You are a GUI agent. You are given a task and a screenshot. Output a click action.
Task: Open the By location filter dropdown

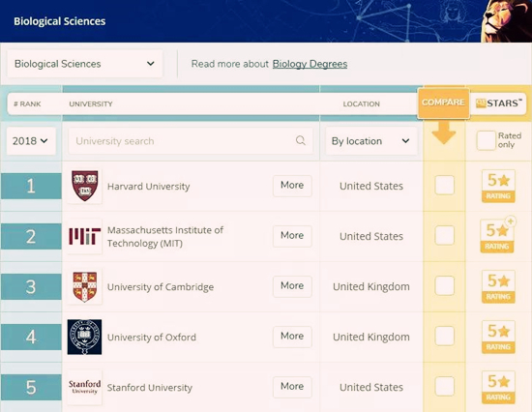pyautogui.click(x=371, y=141)
